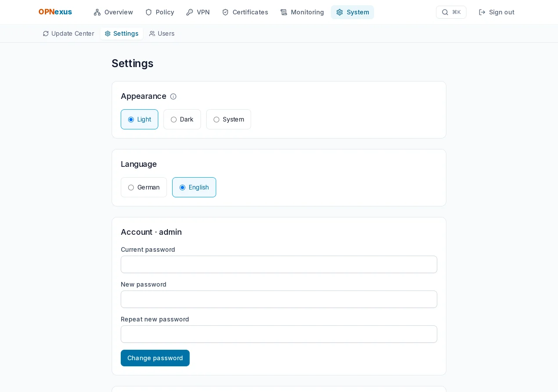
Task: Click the Language section heading
Action: [139, 164]
